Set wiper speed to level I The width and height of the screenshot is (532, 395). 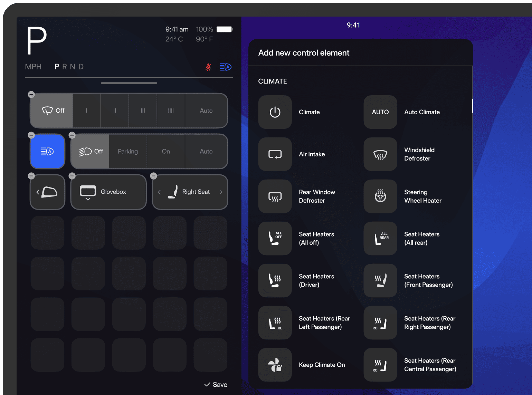(87, 110)
